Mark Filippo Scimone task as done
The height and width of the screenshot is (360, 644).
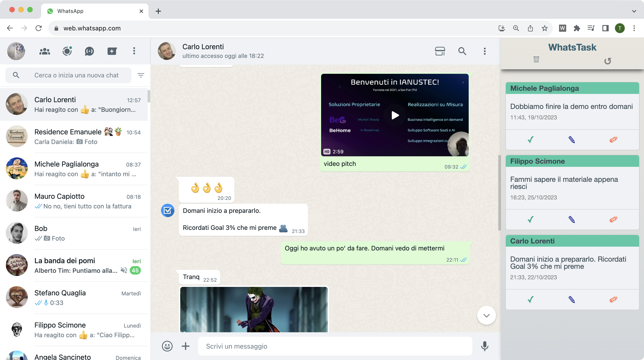click(530, 220)
